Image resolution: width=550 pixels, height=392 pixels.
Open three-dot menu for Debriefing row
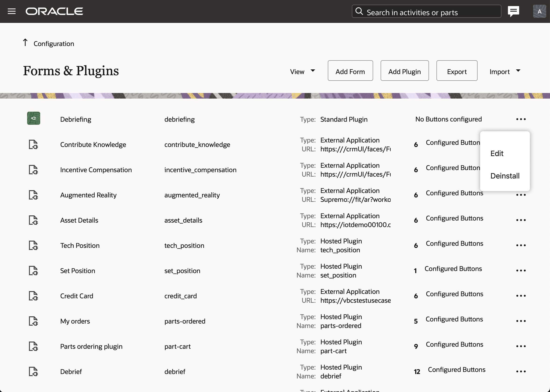[521, 119]
